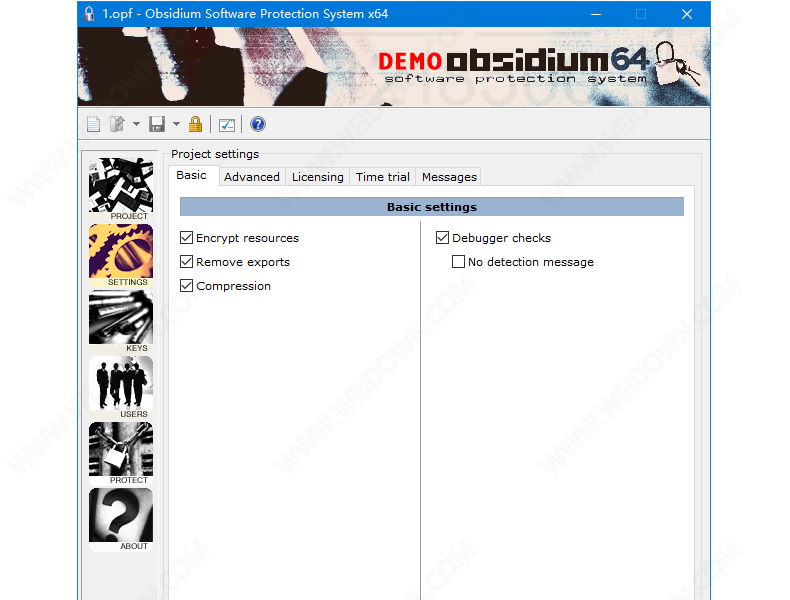Click the padlock icon in title bar

click(89, 14)
